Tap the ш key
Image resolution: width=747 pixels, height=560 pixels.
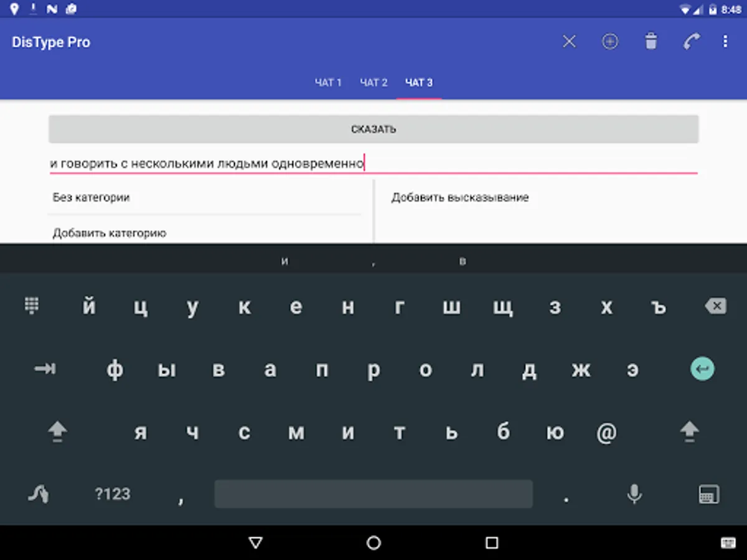[x=451, y=307]
